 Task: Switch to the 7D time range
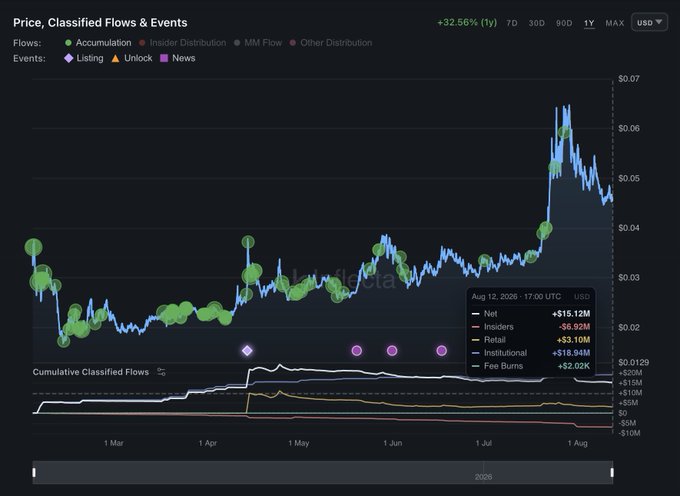(x=512, y=23)
